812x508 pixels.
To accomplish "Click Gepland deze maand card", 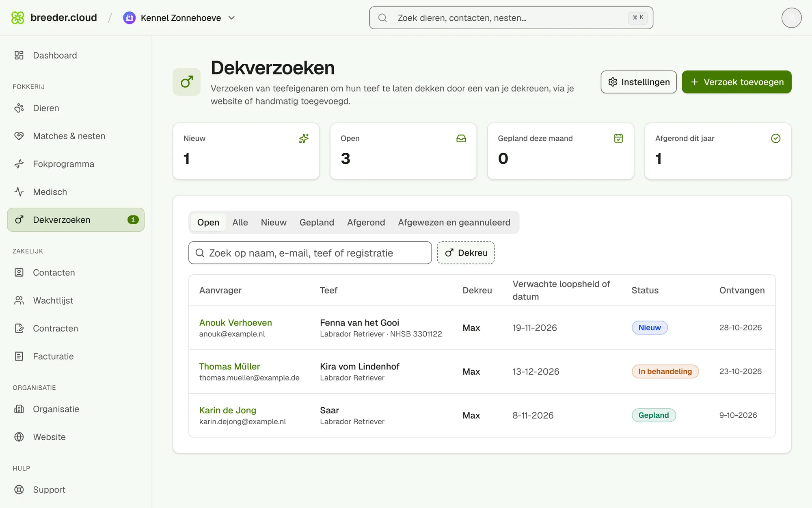I will (x=561, y=151).
